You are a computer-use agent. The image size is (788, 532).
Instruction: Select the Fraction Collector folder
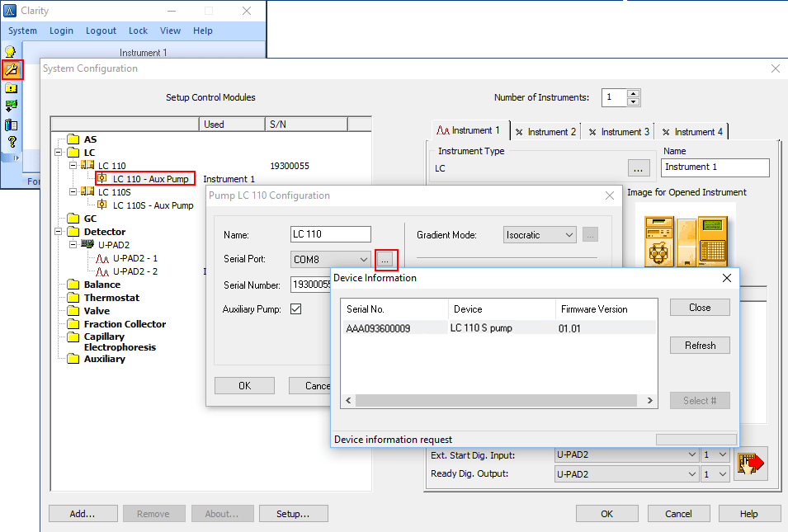click(x=116, y=324)
